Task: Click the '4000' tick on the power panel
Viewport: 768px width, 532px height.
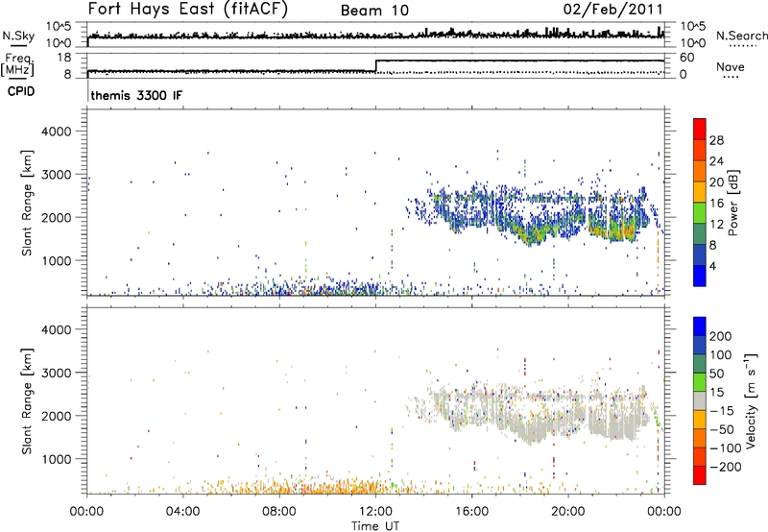Action: [57, 132]
